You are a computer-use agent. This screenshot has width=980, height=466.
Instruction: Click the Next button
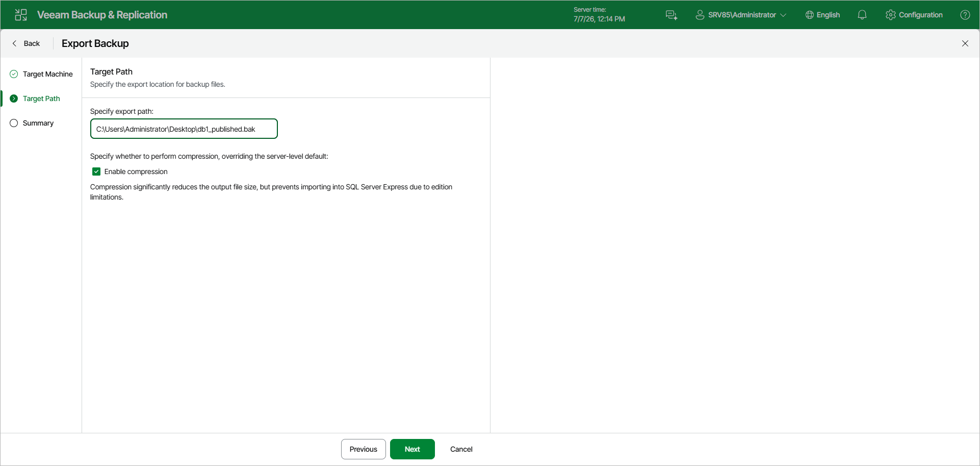[412, 449]
